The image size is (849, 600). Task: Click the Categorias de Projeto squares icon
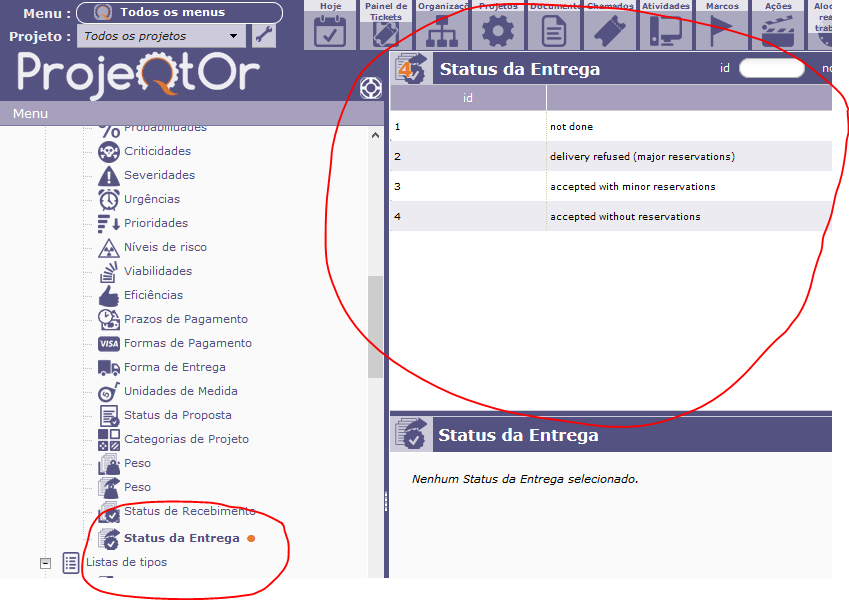coord(109,439)
